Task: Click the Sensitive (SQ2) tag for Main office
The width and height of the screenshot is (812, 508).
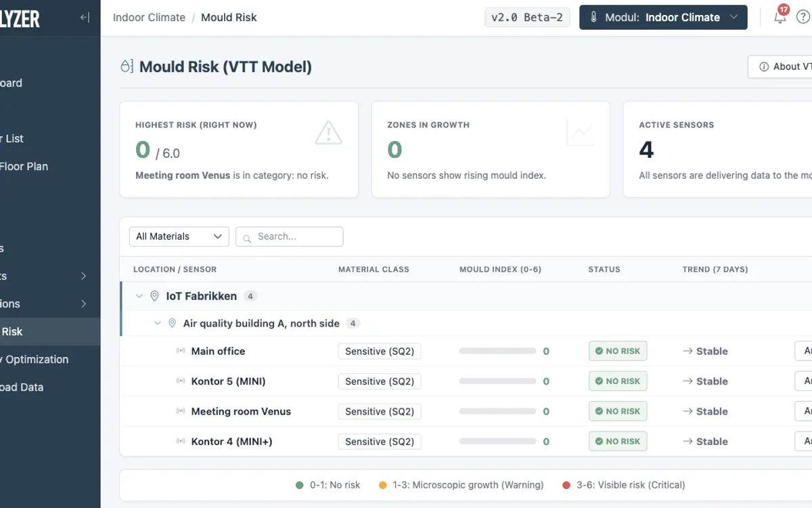Action: pyautogui.click(x=380, y=351)
